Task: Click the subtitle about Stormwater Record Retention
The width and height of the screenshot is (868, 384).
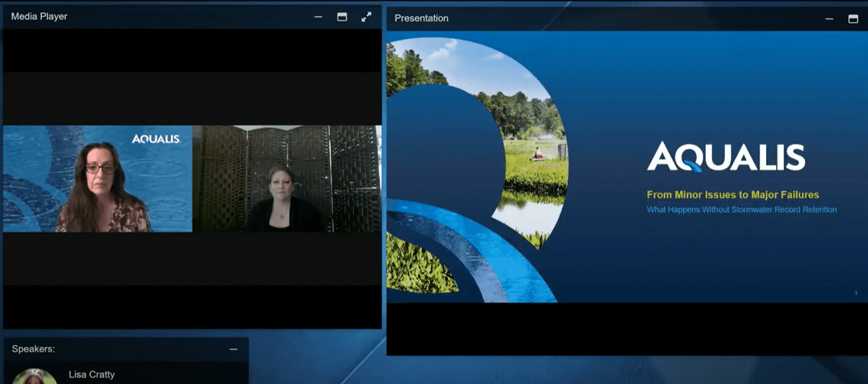Action: click(741, 210)
